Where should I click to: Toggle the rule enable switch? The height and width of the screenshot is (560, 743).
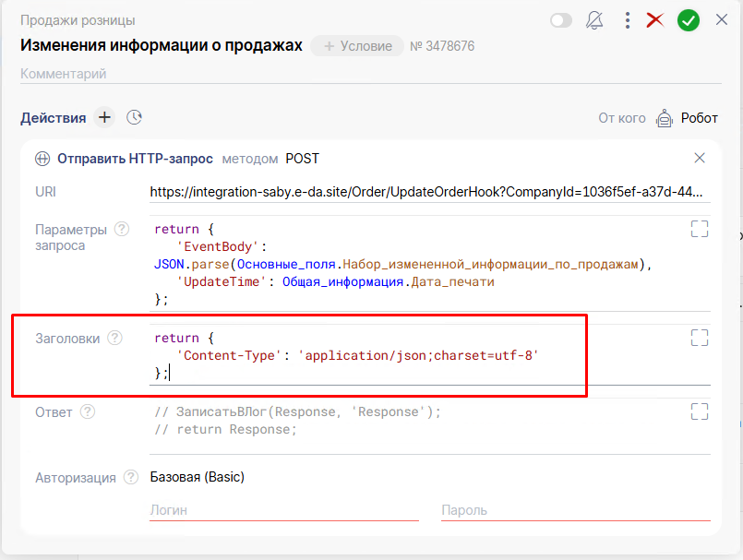(x=560, y=20)
